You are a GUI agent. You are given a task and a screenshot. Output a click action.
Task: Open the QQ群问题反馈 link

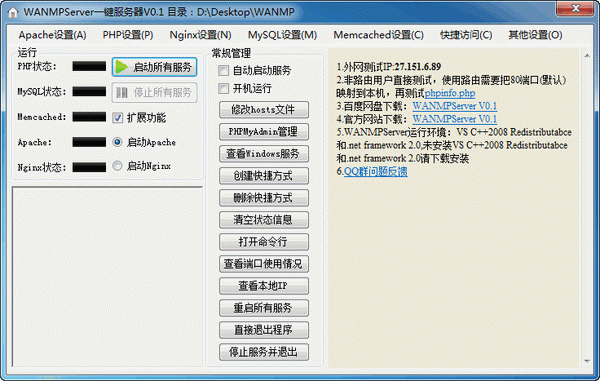tap(375, 171)
